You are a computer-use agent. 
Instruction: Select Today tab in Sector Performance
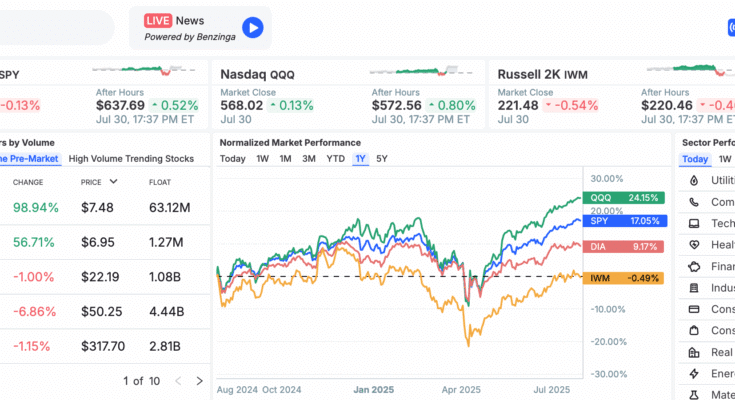tap(695, 159)
